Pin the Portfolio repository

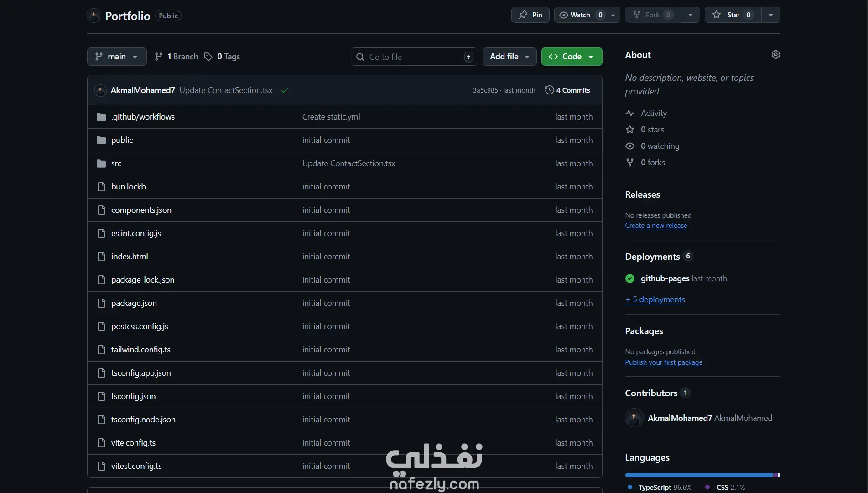pyautogui.click(x=530, y=15)
